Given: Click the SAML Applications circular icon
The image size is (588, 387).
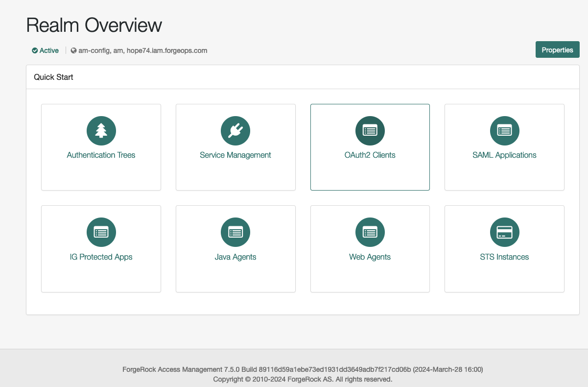Looking at the screenshot, I should [504, 131].
